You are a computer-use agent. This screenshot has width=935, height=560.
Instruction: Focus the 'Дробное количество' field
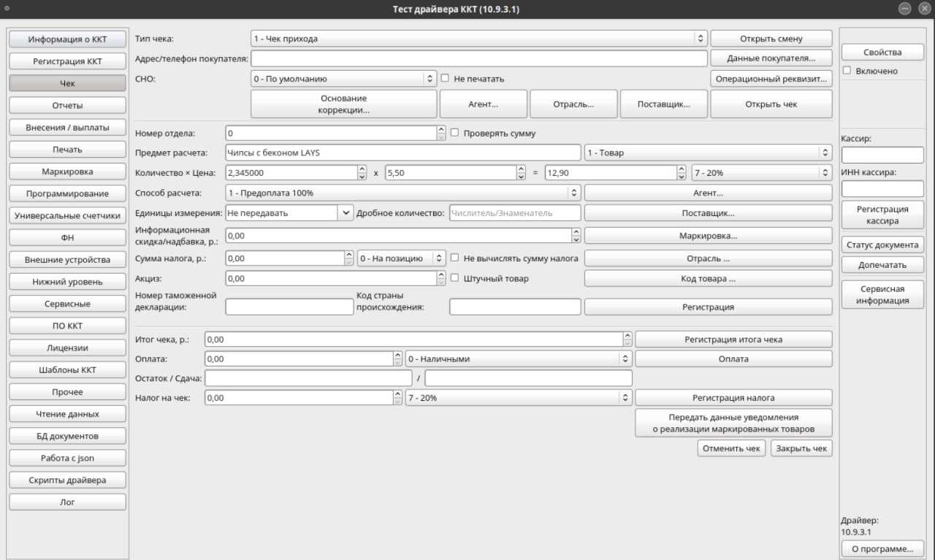515,213
